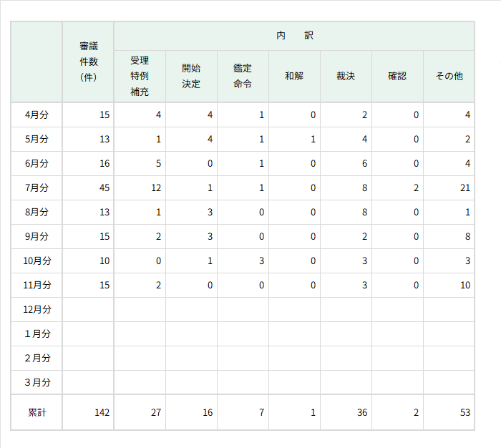Viewport: 501px width, 448px height.
Task: Click the 内訳 group header
Action: 294,35
